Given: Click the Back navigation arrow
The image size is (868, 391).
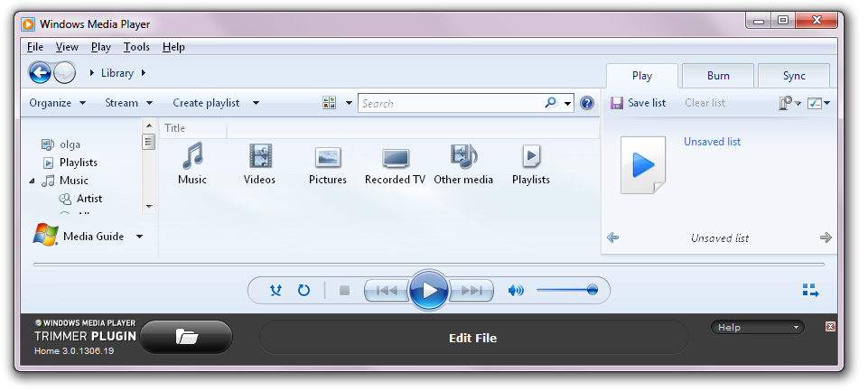Looking at the screenshot, I should point(40,72).
